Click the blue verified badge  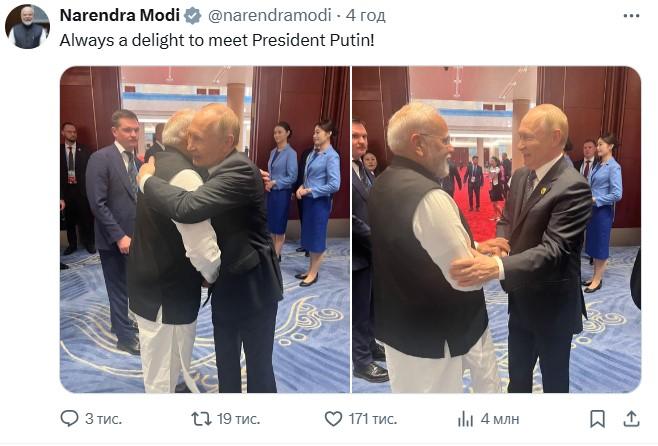(193, 16)
